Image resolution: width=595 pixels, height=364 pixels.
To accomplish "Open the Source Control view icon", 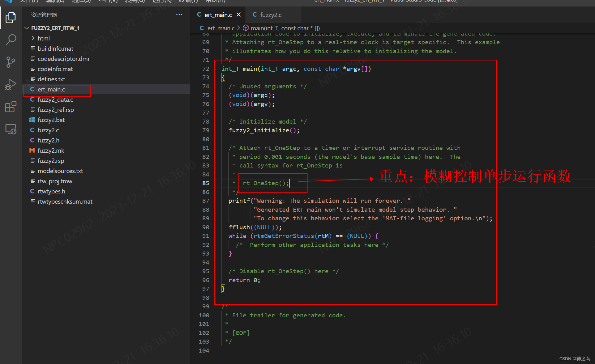I will (11, 62).
